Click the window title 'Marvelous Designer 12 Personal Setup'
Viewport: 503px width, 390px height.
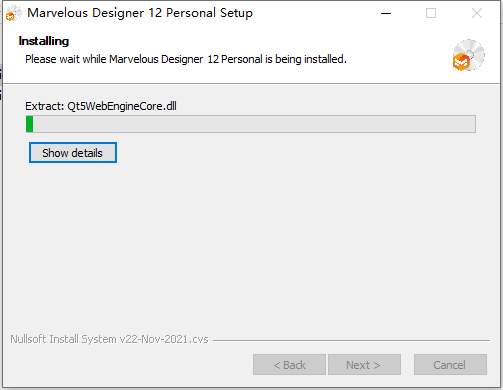pos(140,13)
